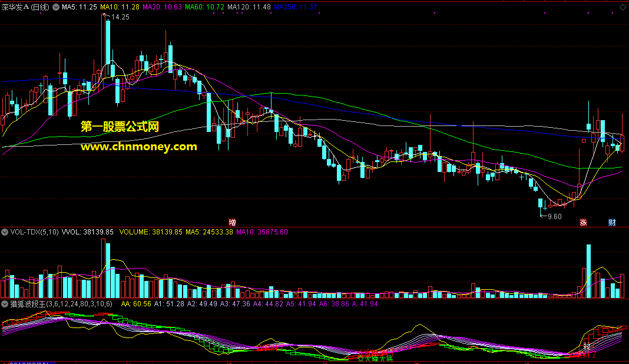Image resolution: width=629 pixels, height=364 pixels.
Task: Select the volume MA5: 24533.38 label
Action: pos(209,232)
